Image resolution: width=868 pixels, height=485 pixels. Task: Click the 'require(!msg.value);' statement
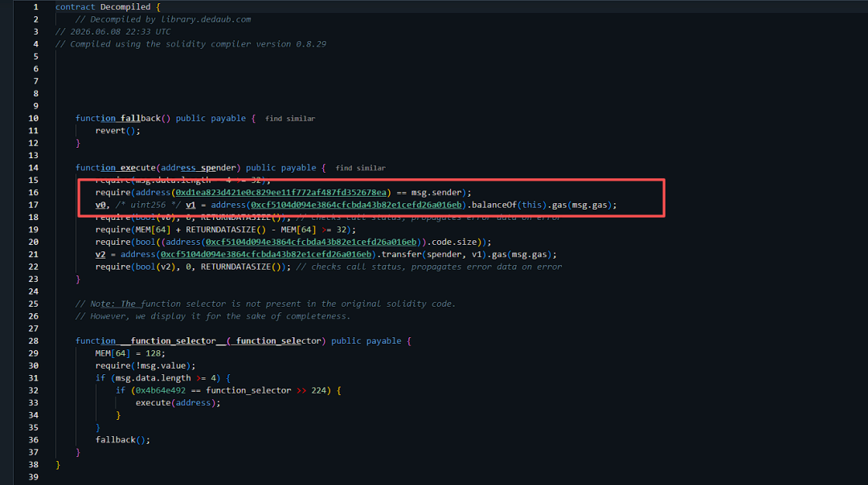tap(145, 365)
